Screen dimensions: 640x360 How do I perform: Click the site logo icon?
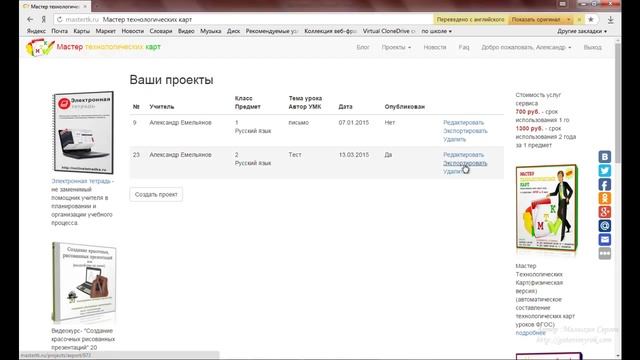pyautogui.click(x=40, y=47)
